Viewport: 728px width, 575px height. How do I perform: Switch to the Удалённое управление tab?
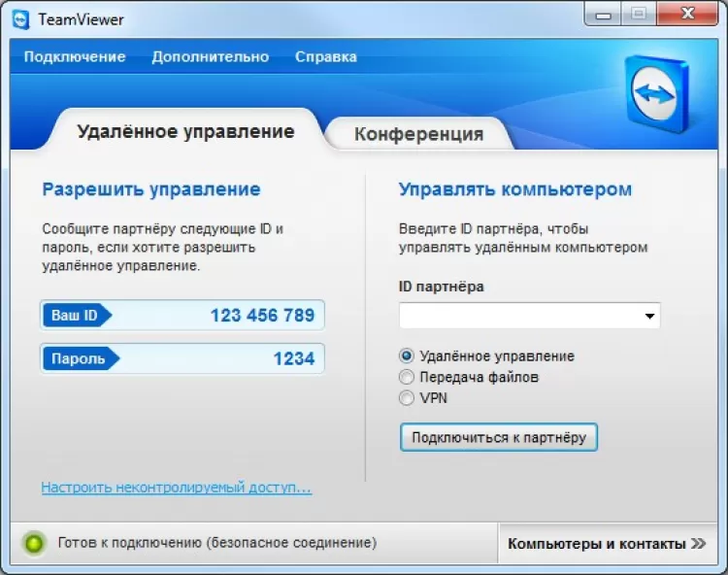point(185,131)
